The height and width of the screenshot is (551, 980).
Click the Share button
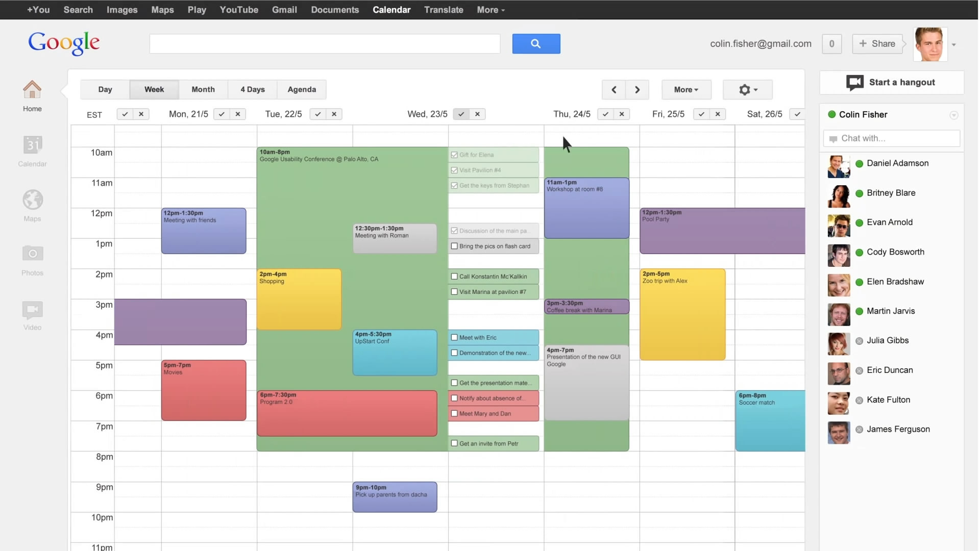pyautogui.click(x=877, y=44)
